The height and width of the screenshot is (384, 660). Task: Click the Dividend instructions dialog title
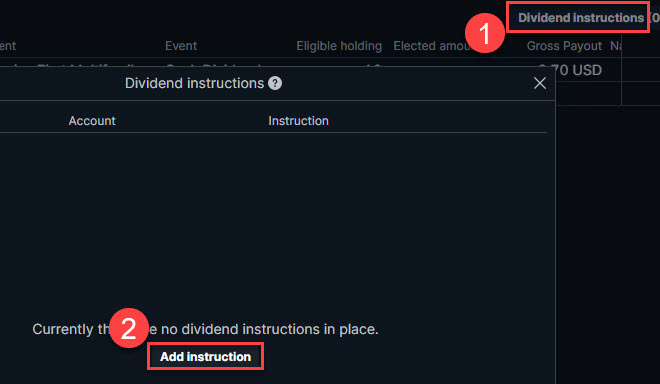pyautogui.click(x=194, y=83)
